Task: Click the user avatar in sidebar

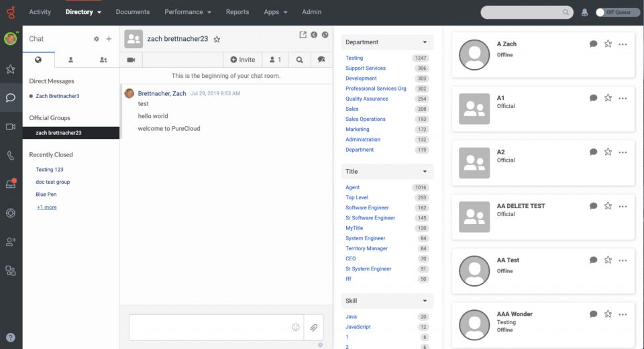Action: 11,39
